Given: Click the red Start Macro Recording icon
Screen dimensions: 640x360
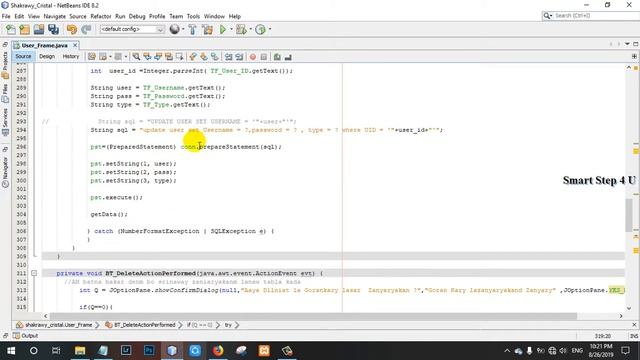Looking at the screenshot, I should tap(253, 57).
